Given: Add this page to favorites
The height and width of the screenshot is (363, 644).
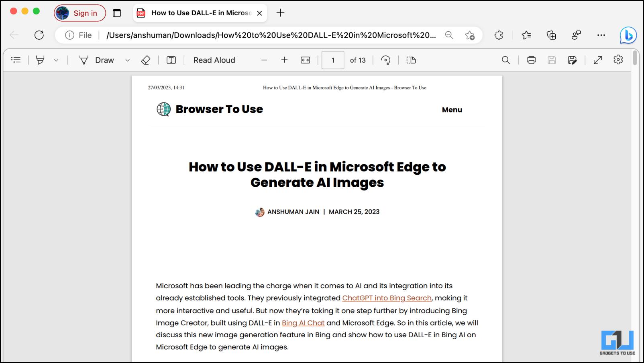Looking at the screenshot, I should (470, 35).
